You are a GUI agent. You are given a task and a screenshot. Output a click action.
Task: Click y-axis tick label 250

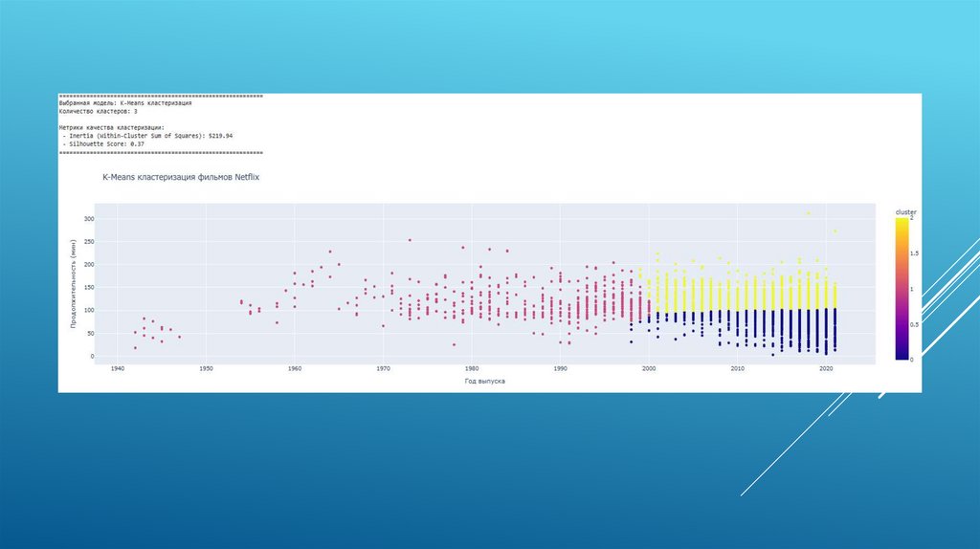pos(89,242)
